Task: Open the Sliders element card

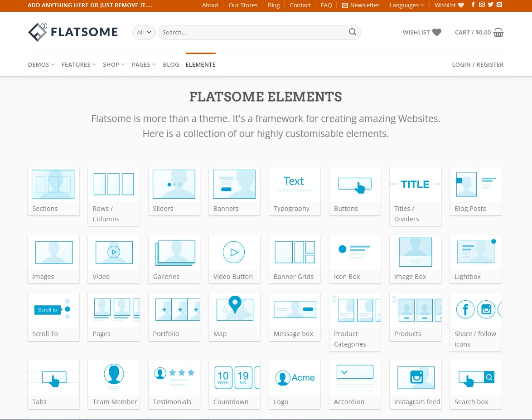Action: point(174,191)
